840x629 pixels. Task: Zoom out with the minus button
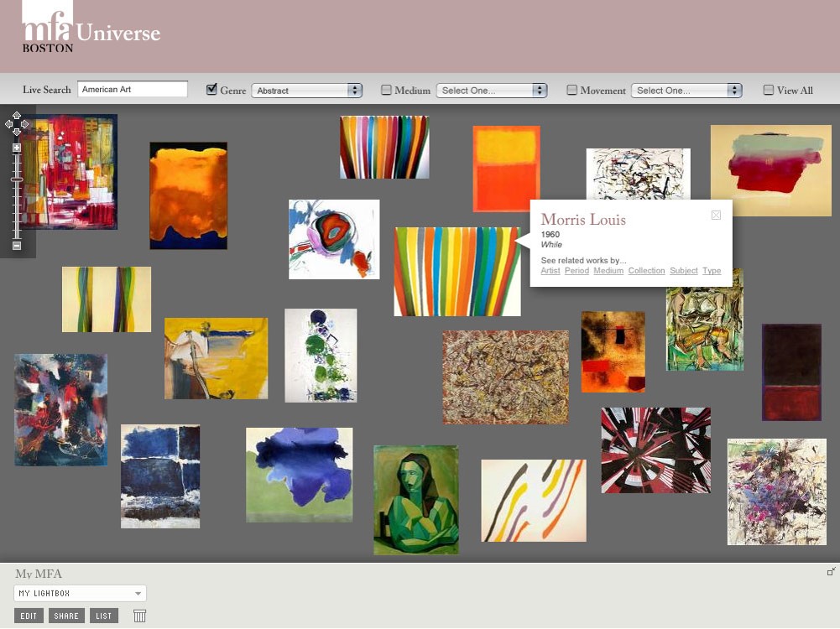[17, 246]
